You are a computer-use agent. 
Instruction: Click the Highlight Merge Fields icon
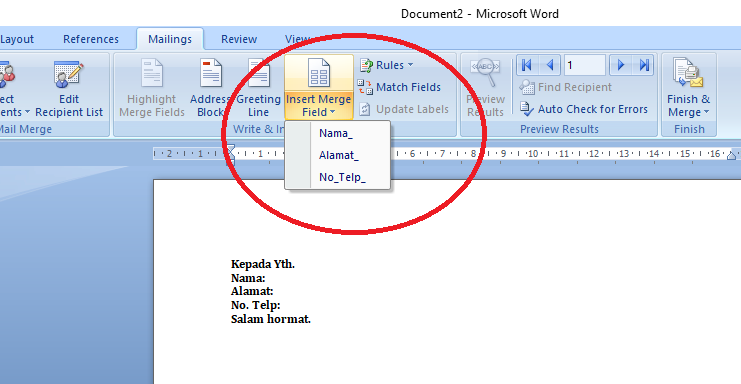pyautogui.click(x=152, y=73)
